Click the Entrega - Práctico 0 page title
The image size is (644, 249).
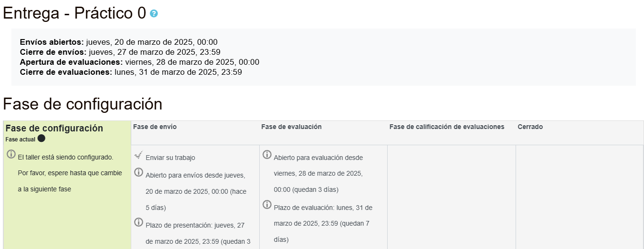tap(74, 13)
